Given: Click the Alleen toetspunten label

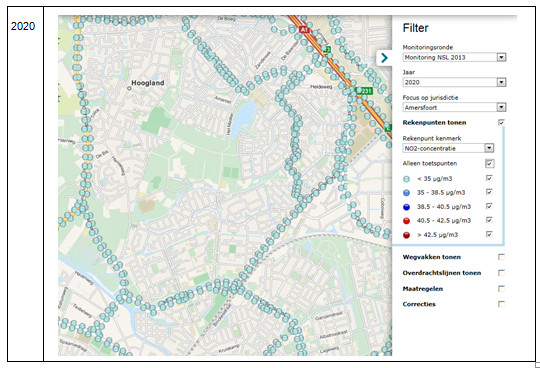Looking at the screenshot, I should pos(430,164).
